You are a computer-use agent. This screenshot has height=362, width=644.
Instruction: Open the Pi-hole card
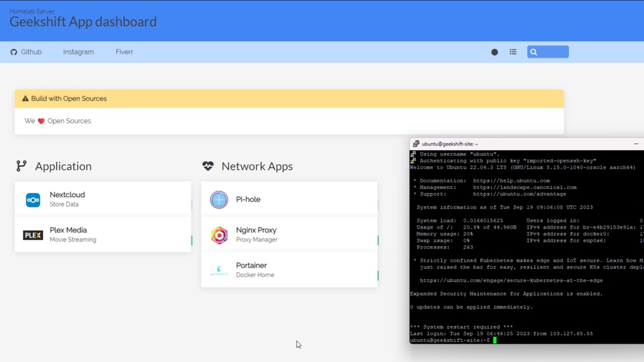click(x=290, y=199)
